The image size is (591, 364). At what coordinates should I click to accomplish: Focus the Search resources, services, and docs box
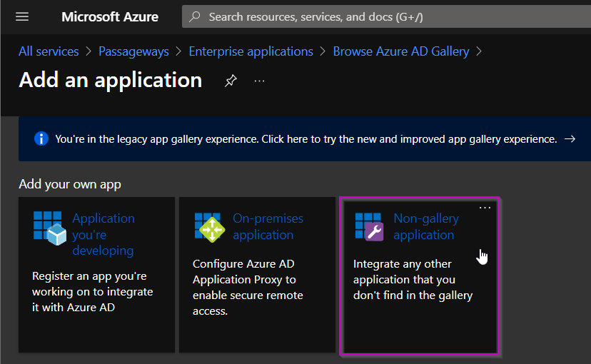tap(386, 16)
